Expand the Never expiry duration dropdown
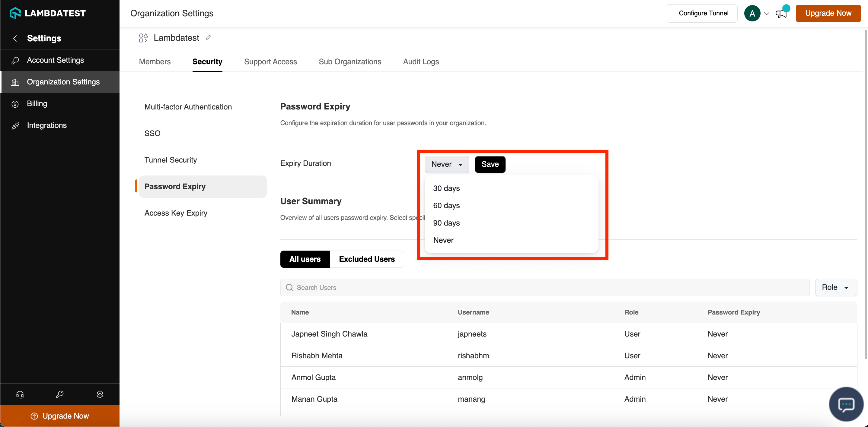The image size is (868, 427). (446, 164)
